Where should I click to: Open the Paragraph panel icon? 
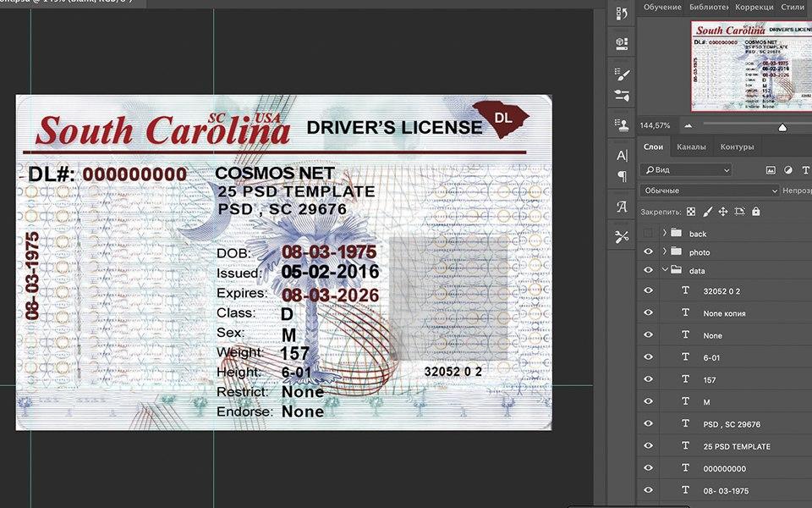(x=622, y=176)
